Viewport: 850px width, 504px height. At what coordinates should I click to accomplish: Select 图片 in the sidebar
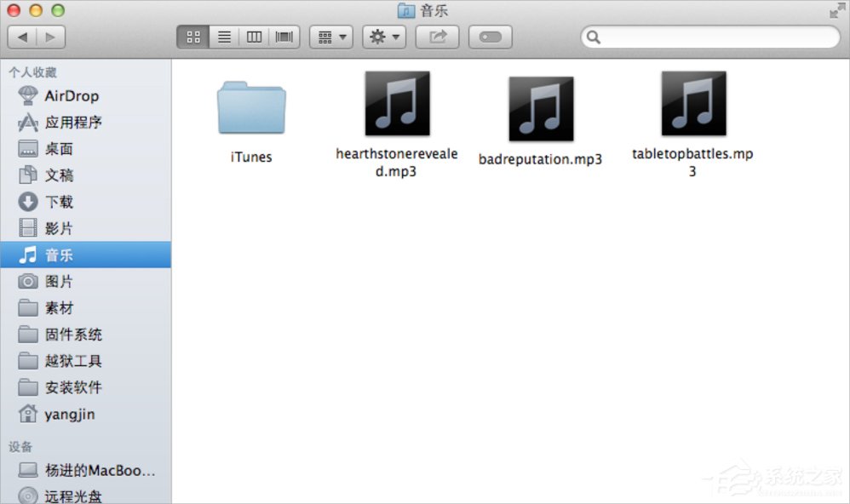(x=59, y=282)
